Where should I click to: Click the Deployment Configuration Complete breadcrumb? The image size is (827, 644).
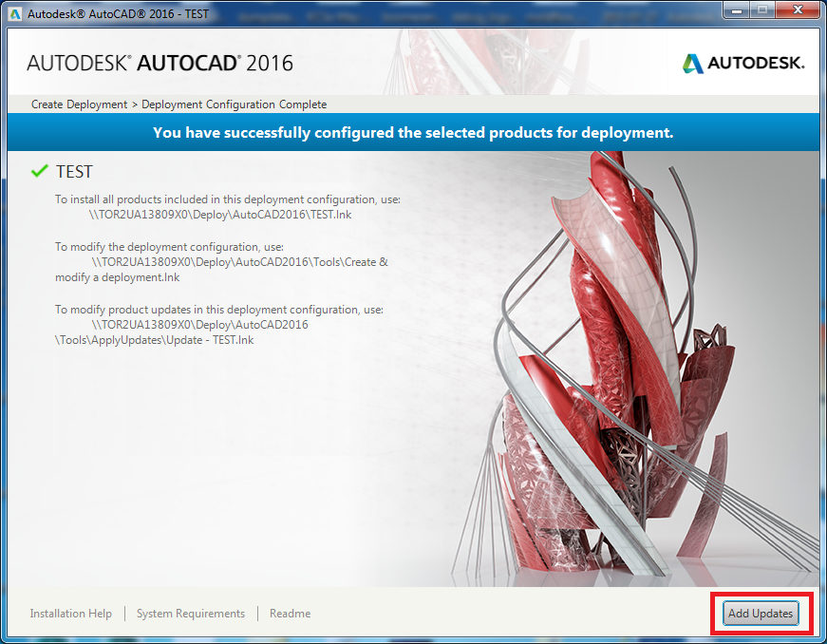[x=235, y=104]
